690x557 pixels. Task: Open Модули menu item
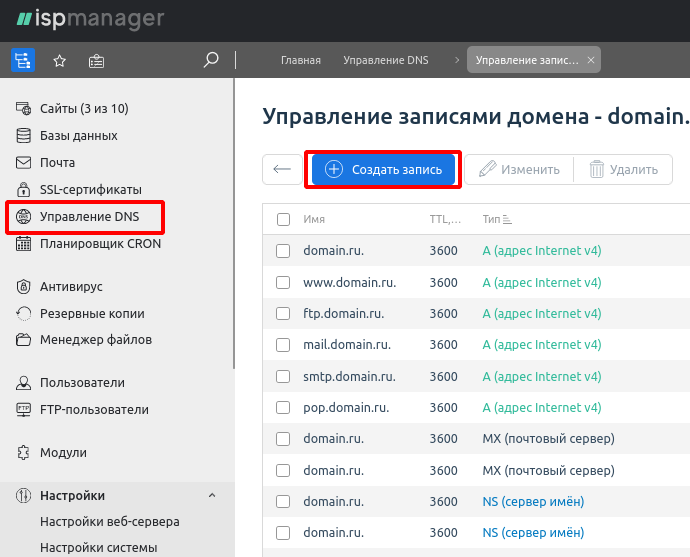click(x=63, y=453)
